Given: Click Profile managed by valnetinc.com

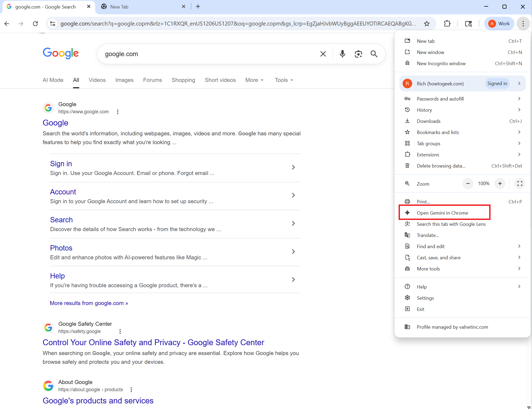Looking at the screenshot, I should (462, 327).
